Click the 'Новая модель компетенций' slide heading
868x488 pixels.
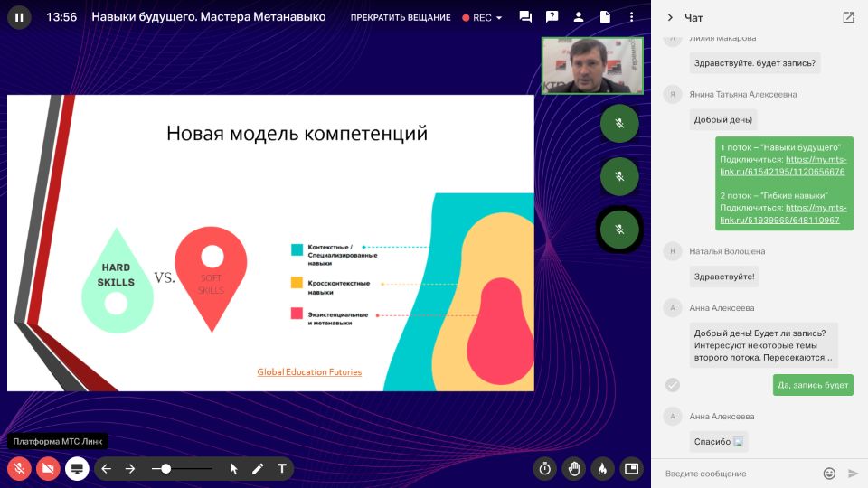point(297,134)
